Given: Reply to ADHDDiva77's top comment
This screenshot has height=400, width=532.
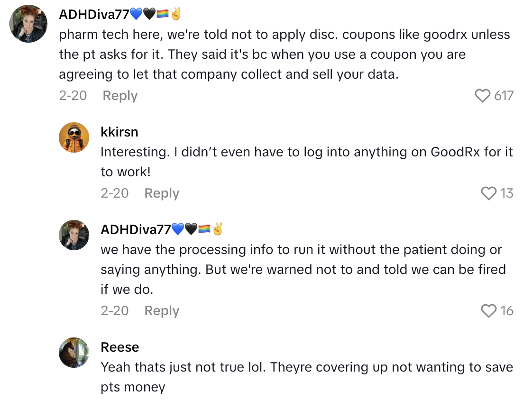Looking at the screenshot, I should point(119,96).
